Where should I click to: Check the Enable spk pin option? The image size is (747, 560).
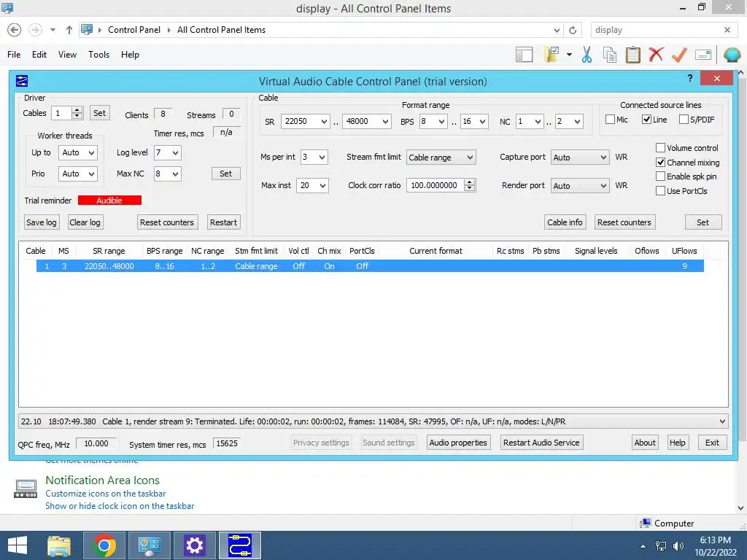(x=660, y=176)
